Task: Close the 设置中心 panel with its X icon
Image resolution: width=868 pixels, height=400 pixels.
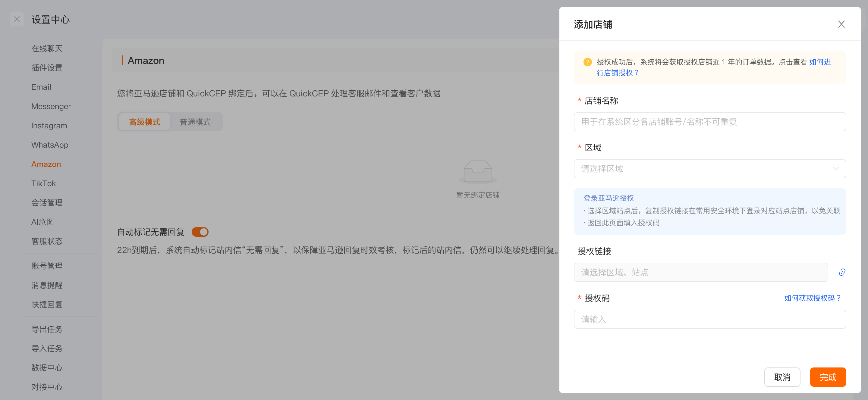Action: point(17,20)
